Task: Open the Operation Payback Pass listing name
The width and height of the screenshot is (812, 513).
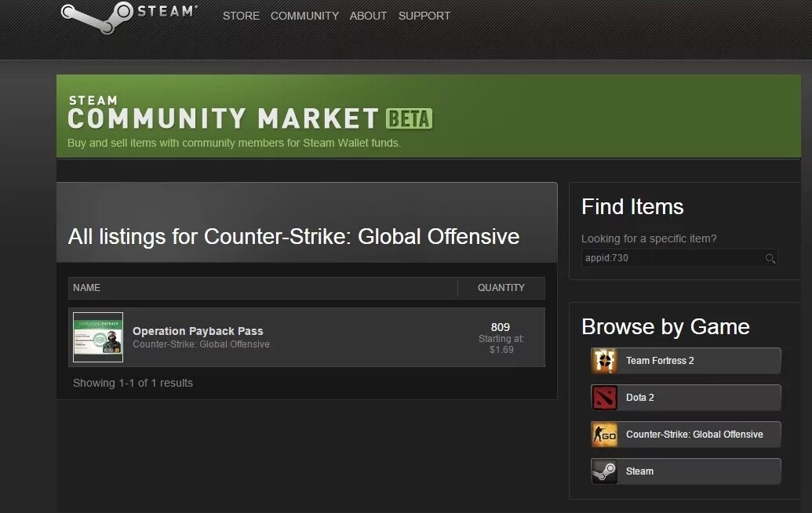Action: (198, 331)
